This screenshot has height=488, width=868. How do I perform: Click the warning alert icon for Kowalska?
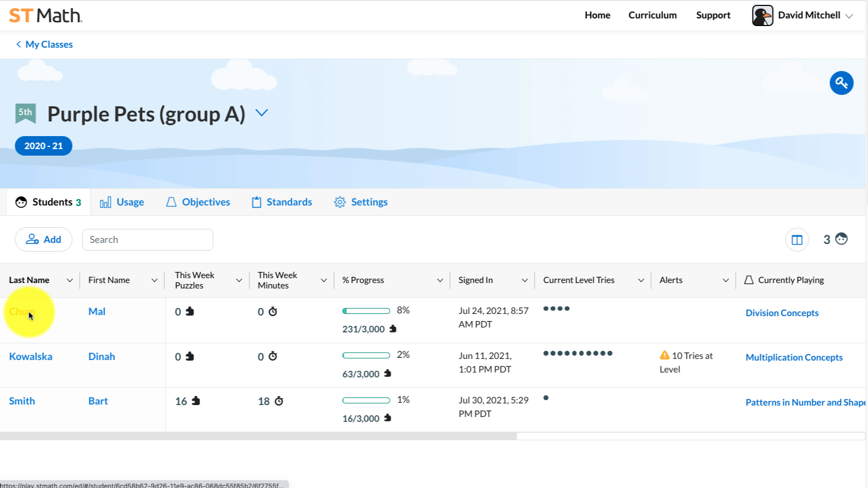664,356
